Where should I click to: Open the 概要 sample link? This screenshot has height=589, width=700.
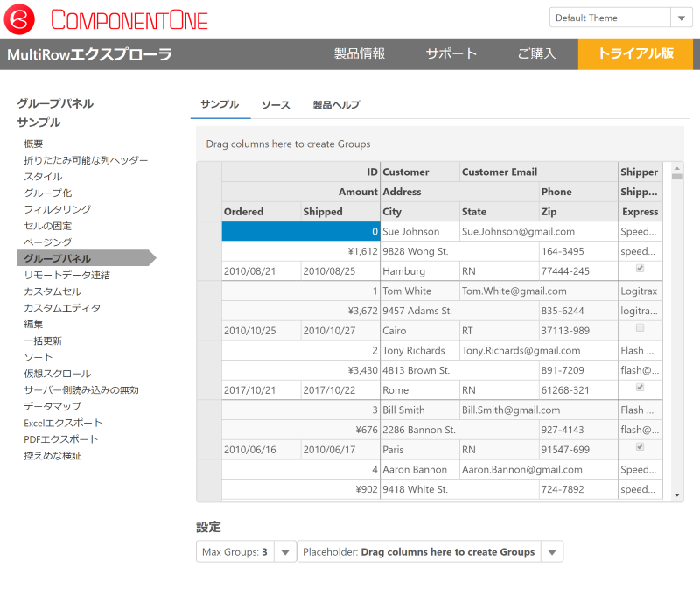pos(33,144)
